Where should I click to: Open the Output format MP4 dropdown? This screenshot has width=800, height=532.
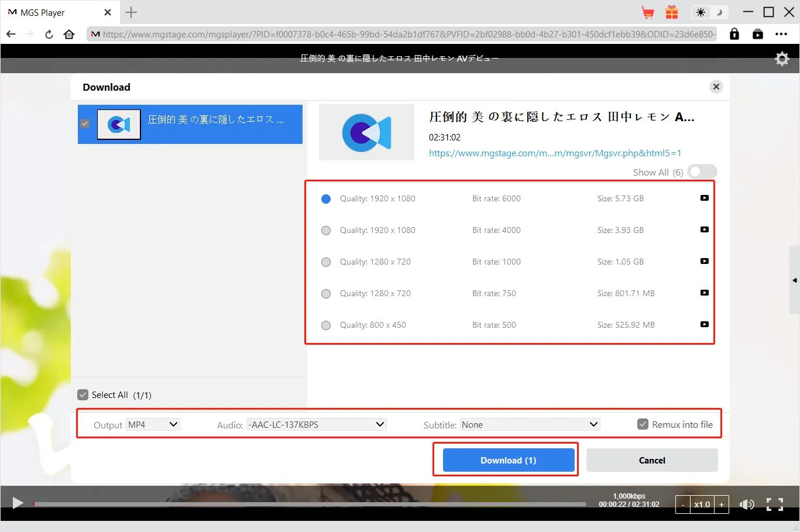point(153,424)
